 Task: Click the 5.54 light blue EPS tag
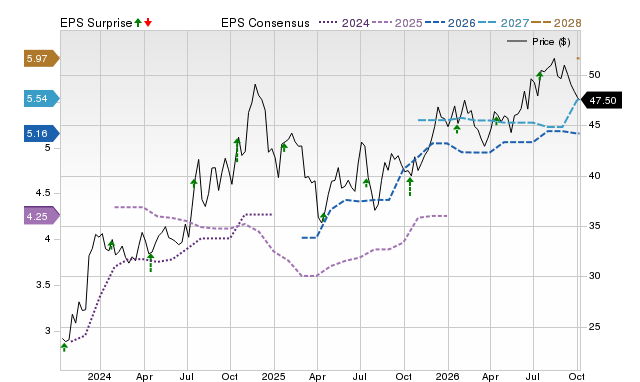tap(42, 99)
